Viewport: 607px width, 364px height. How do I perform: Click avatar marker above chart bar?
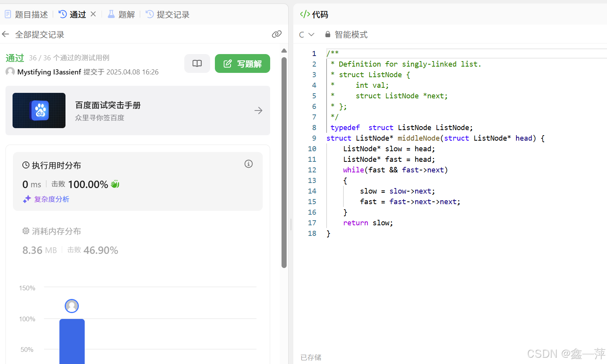pos(72,306)
